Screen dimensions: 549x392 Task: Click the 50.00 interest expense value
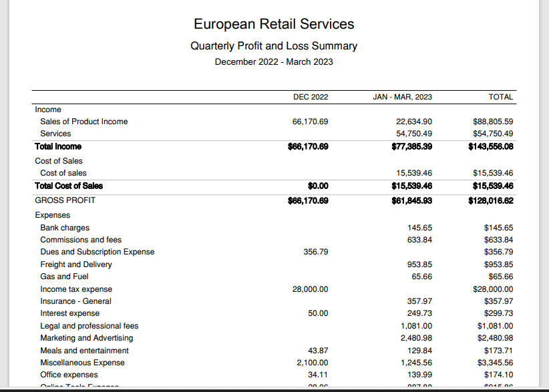coord(319,313)
